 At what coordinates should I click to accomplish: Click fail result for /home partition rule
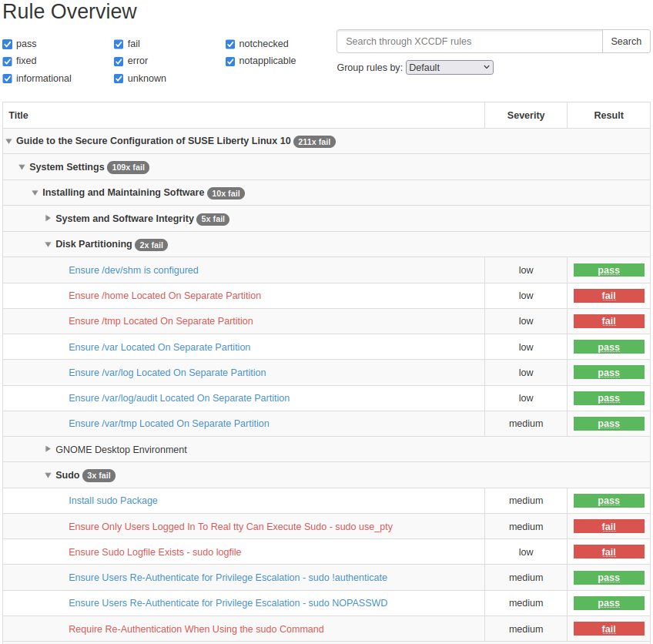608,296
